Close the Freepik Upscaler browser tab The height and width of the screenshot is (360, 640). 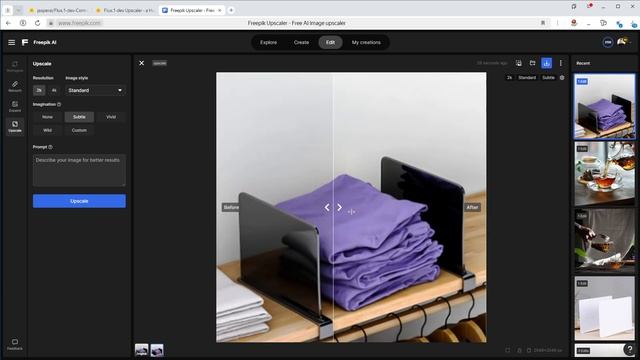pyautogui.click(x=220, y=10)
